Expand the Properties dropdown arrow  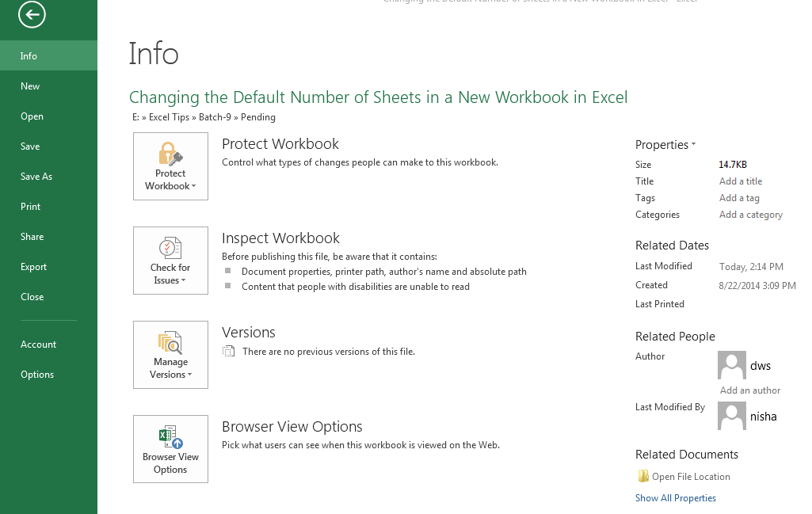click(693, 144)
